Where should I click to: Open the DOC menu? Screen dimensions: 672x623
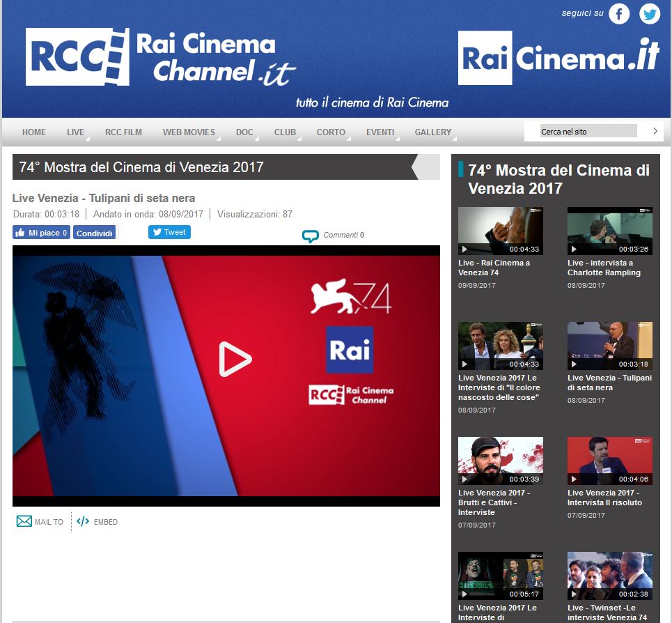tap(244, 132)
